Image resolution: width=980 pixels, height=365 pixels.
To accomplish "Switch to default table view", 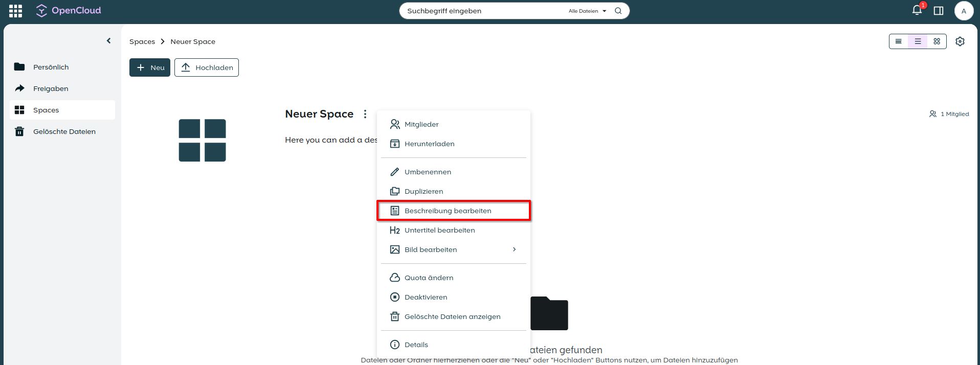I will [x=918, y=41].
